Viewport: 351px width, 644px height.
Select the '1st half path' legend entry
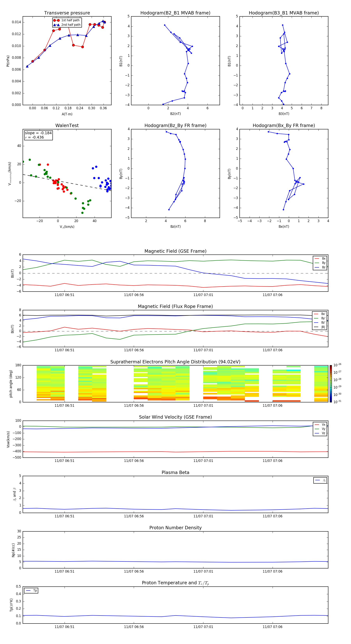click(x=67, y=20)
